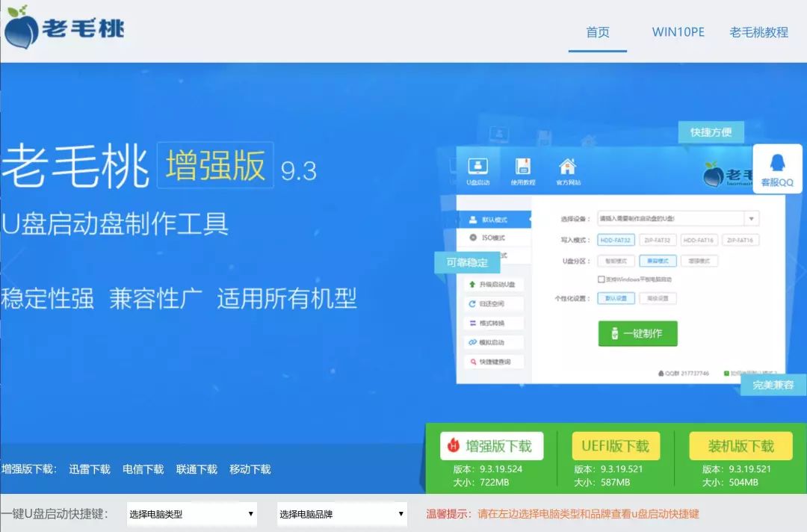
Task: Click 快捷键查询 magnifier item
Action: [x=492, y=362]
